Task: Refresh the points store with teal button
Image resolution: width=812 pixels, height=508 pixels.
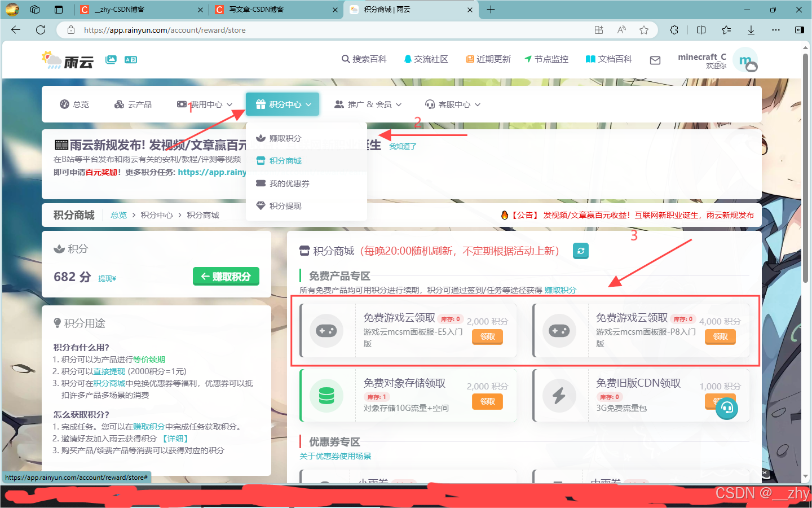Action: (581, 251)
